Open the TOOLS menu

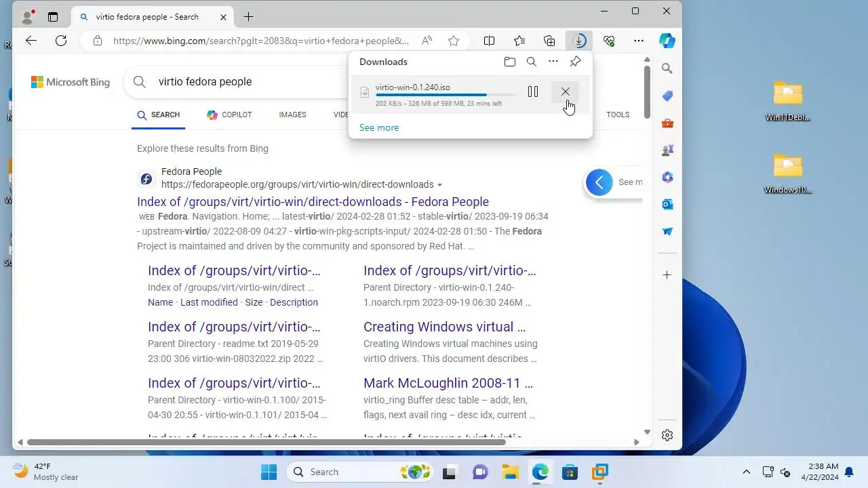point(618,115)
